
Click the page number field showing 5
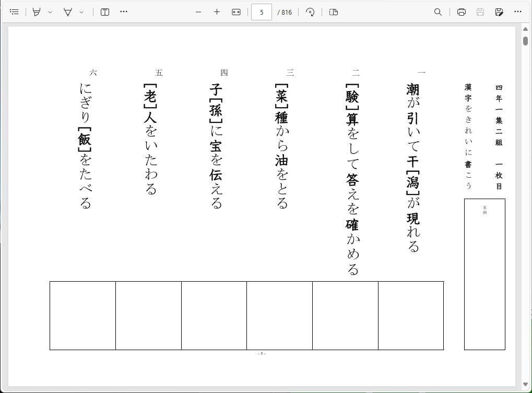pos(261,12)
